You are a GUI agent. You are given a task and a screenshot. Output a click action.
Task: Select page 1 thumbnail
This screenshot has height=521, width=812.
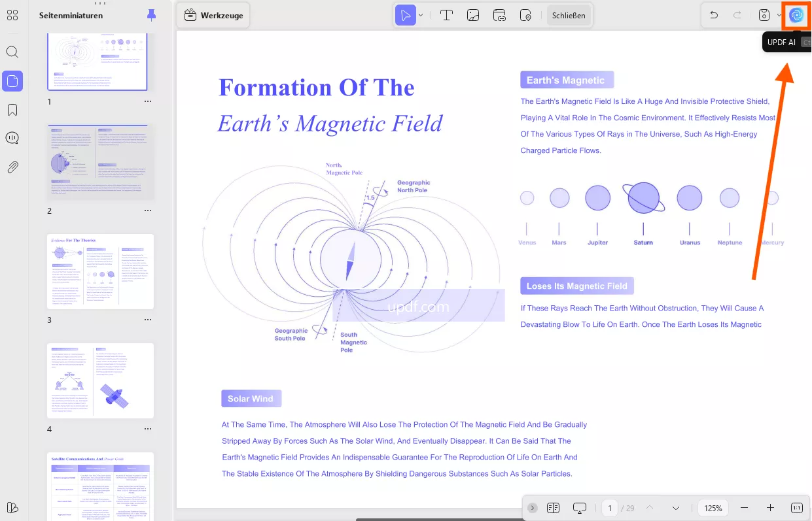tap(97, 61)
